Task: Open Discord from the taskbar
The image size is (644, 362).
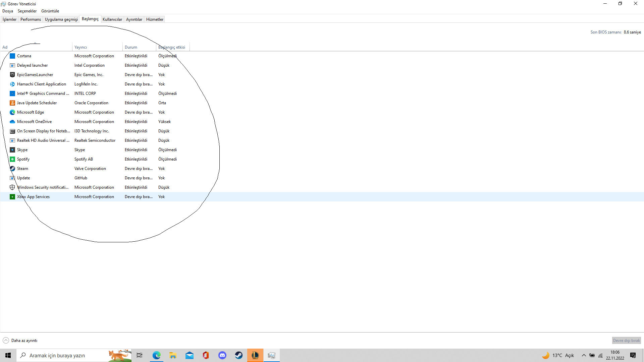Action: (x=222, y=355)
